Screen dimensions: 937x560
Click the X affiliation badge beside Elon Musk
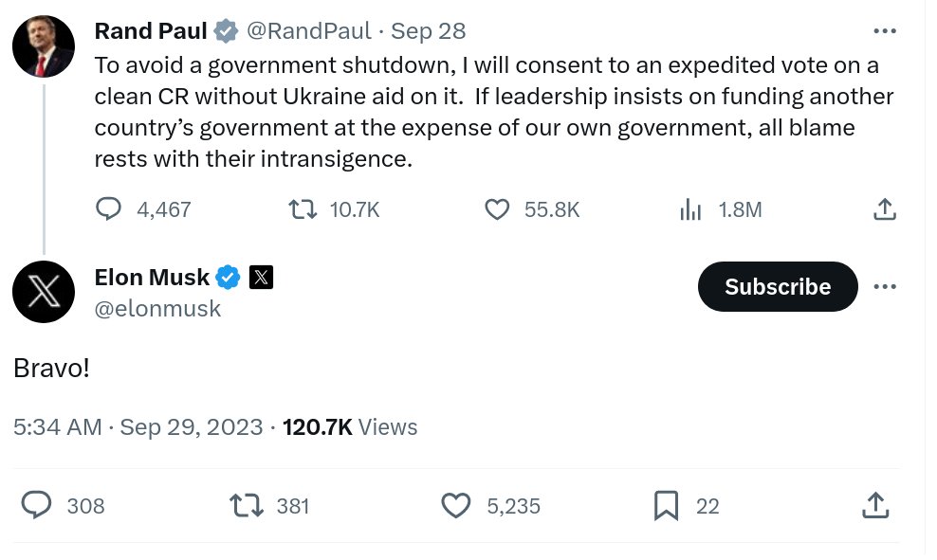point(261,278)
